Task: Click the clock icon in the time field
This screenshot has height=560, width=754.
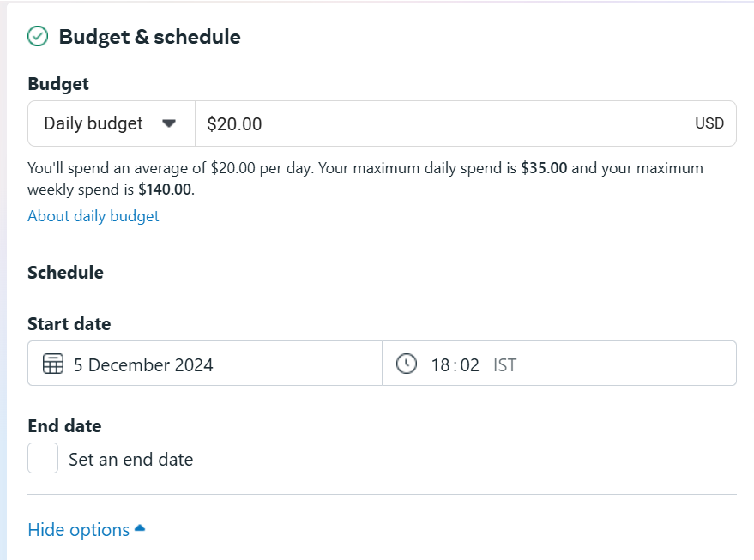Action: [x=407, y=364]
